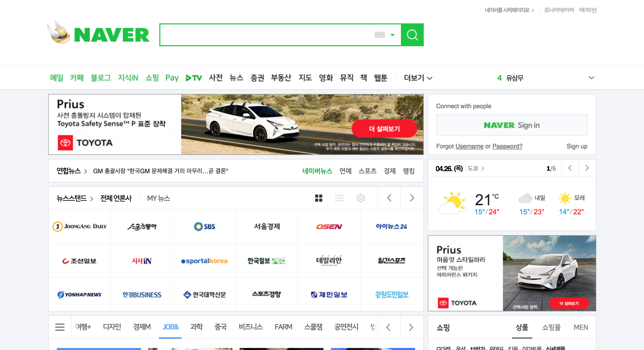Select the JOB& topic tab
The width and height of the screenshot is (644, 350).
(170, 327)
